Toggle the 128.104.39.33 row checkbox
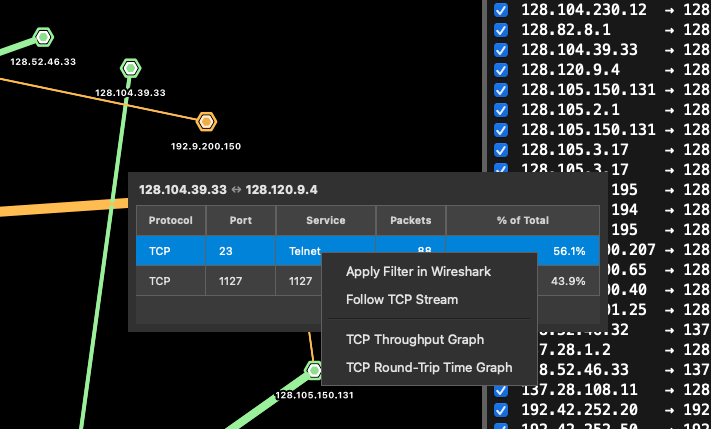This screenshot has height=429, width=711. click(x=501, y=50)
